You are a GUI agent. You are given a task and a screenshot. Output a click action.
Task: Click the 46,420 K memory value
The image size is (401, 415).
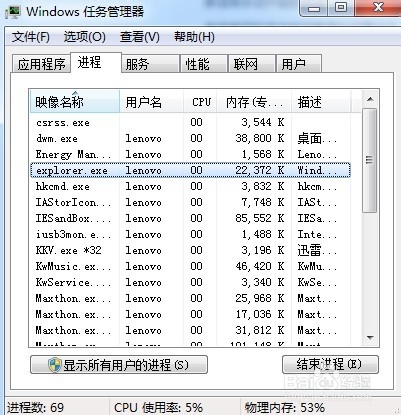click(x=260, y=266)
